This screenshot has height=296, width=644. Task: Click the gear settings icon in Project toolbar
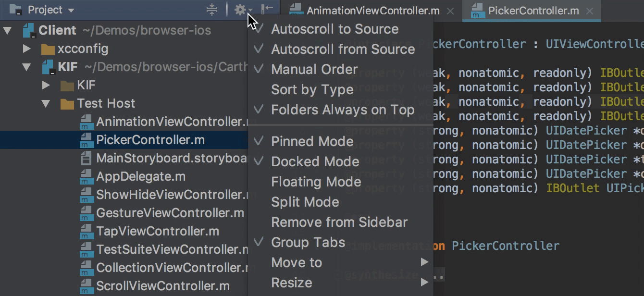tap(240, 10)
